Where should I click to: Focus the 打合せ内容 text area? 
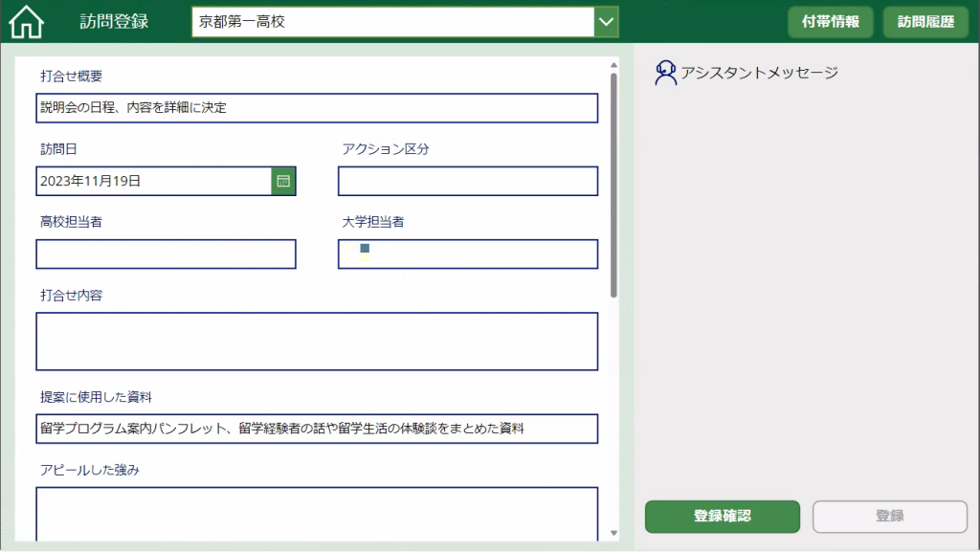click(x=317, y=342)
